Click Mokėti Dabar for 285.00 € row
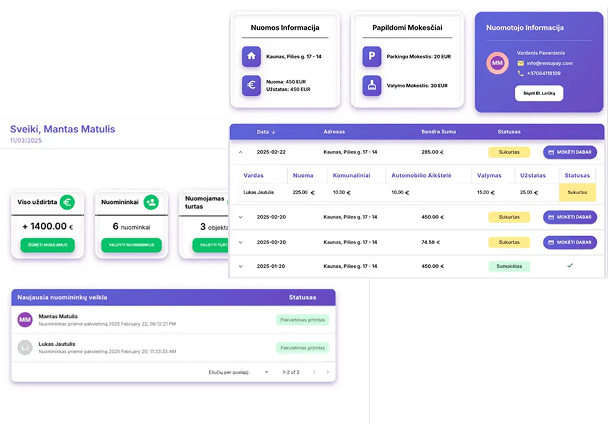The image size is (612, 424). (x=570, y=152)
